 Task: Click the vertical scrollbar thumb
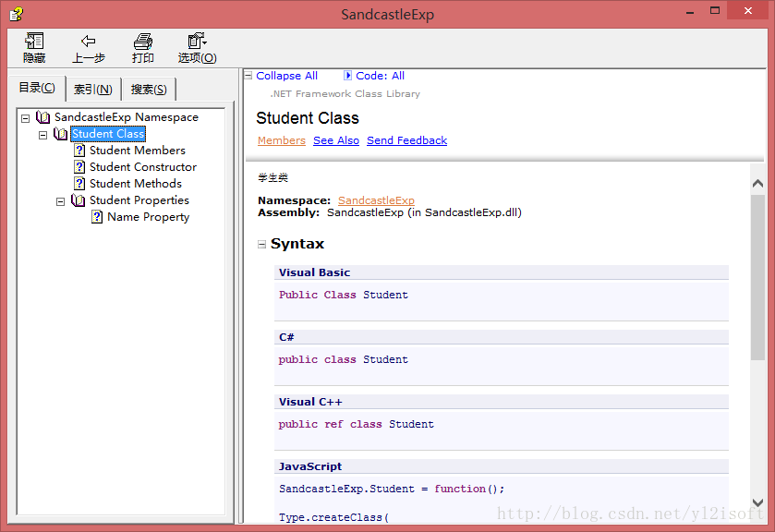click(757, 277)
